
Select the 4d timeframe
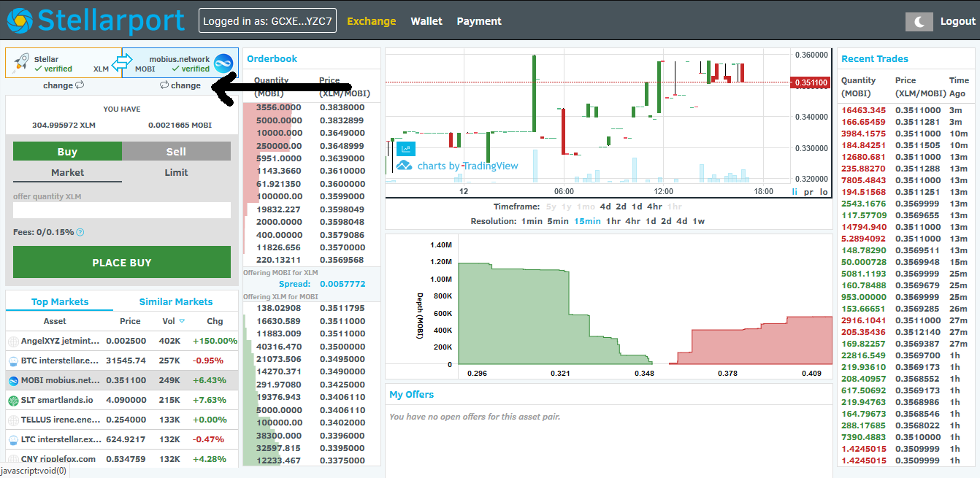tap(605, 207)
